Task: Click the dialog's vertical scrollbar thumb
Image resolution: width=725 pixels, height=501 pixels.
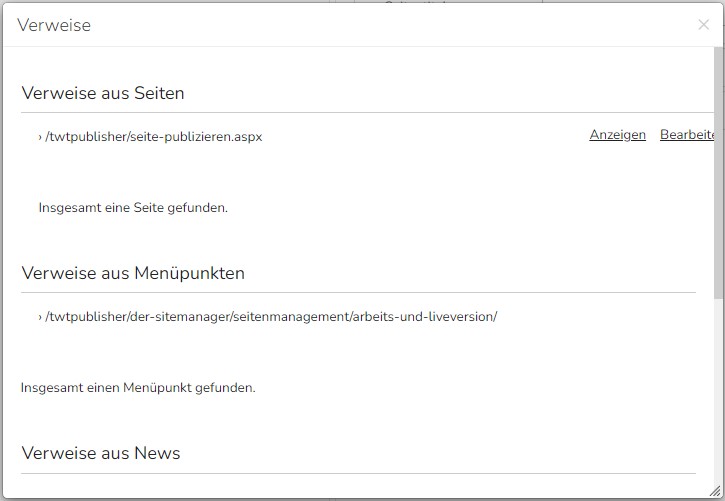Action: 719,172
